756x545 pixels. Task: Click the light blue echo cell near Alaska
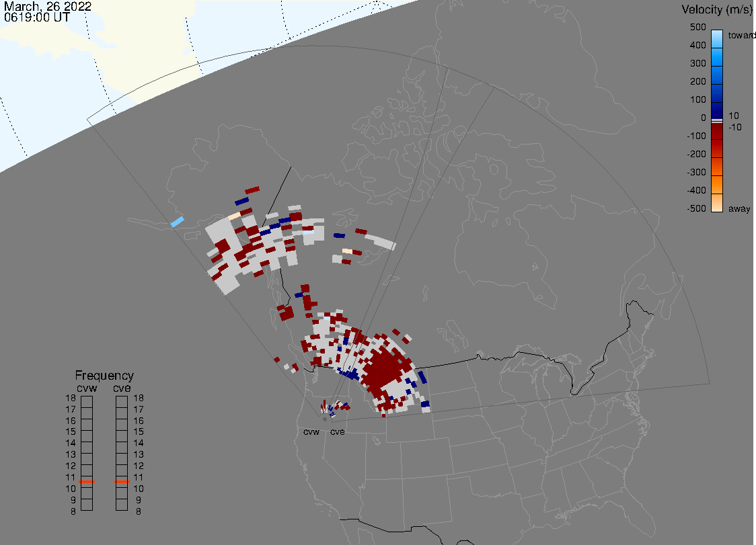(178, 222)
